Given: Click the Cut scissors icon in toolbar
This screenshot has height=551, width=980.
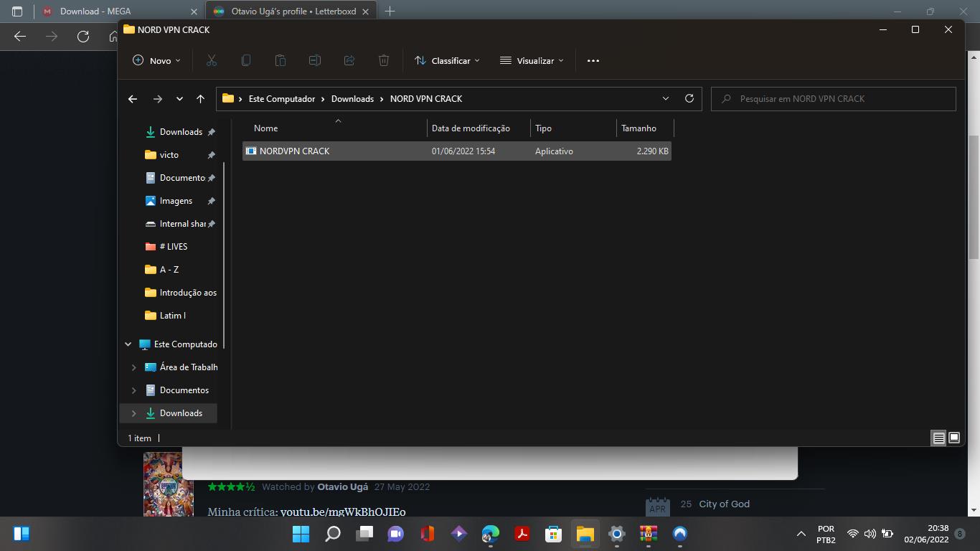Looking at the screenshot, I should tap(211, 61).
